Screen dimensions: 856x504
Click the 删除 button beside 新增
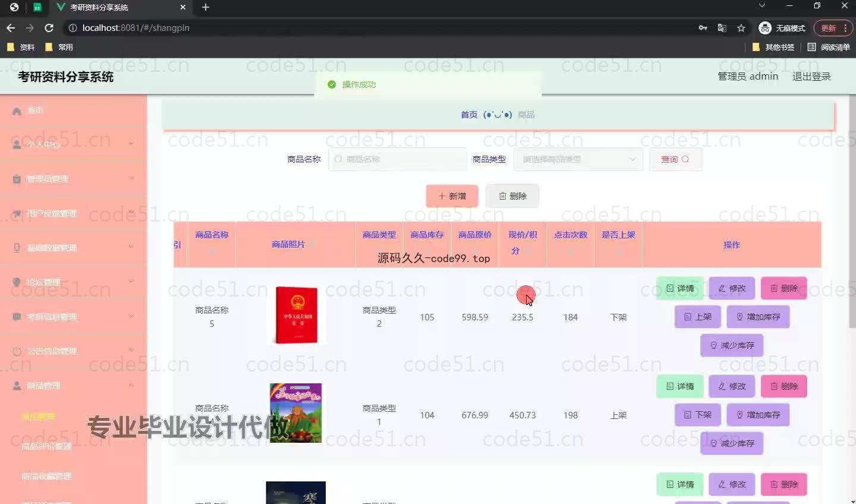(512, 196)
